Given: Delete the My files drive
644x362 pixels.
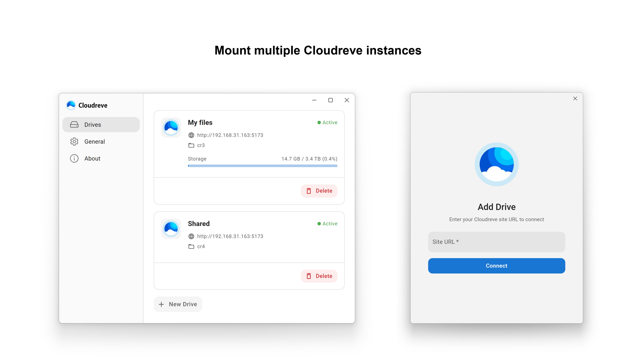Looking at the screenshot, I should (x=319, y=191).
